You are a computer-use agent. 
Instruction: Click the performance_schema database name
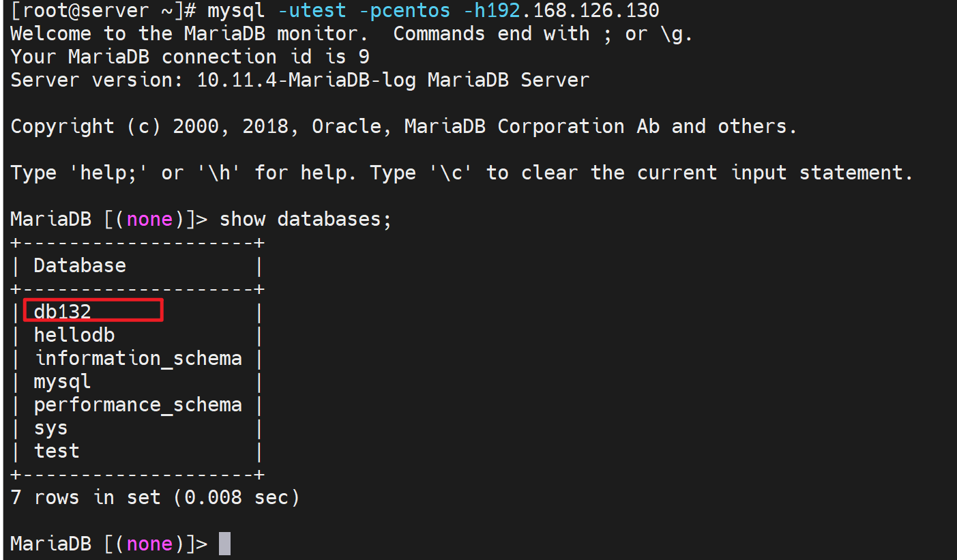click(x=138, y=404)
